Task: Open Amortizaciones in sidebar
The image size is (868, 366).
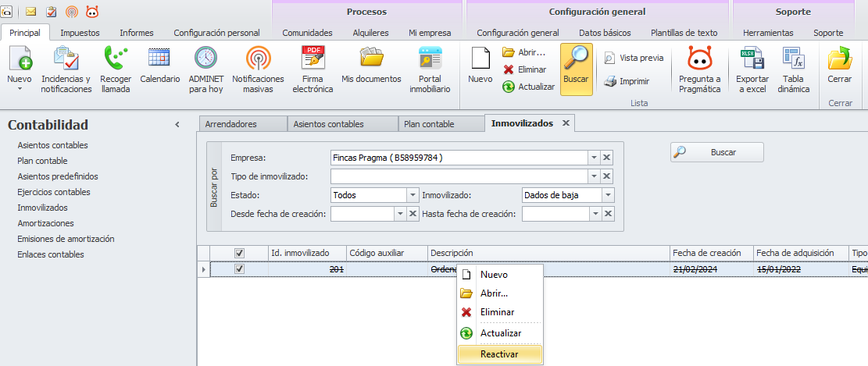Action: tap(45, 223)
